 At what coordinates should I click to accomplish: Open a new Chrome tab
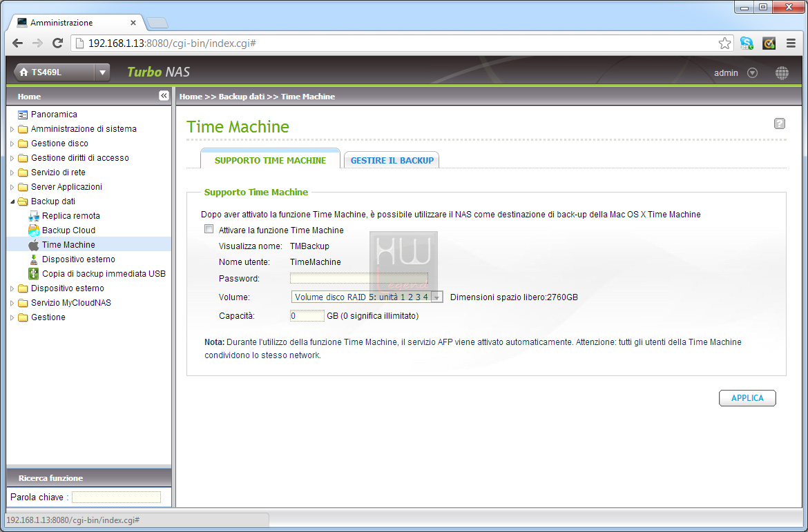click(x=157, y=23)
